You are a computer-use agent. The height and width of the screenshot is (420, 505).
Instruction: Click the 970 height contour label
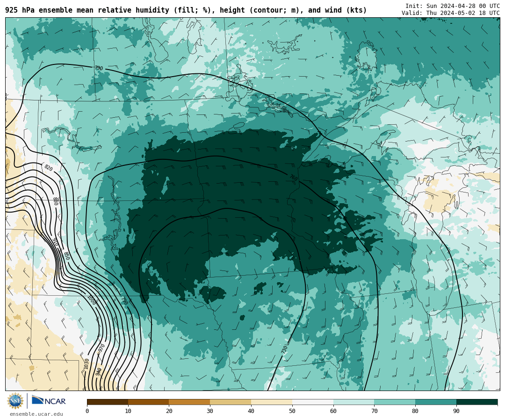(101, 348)
